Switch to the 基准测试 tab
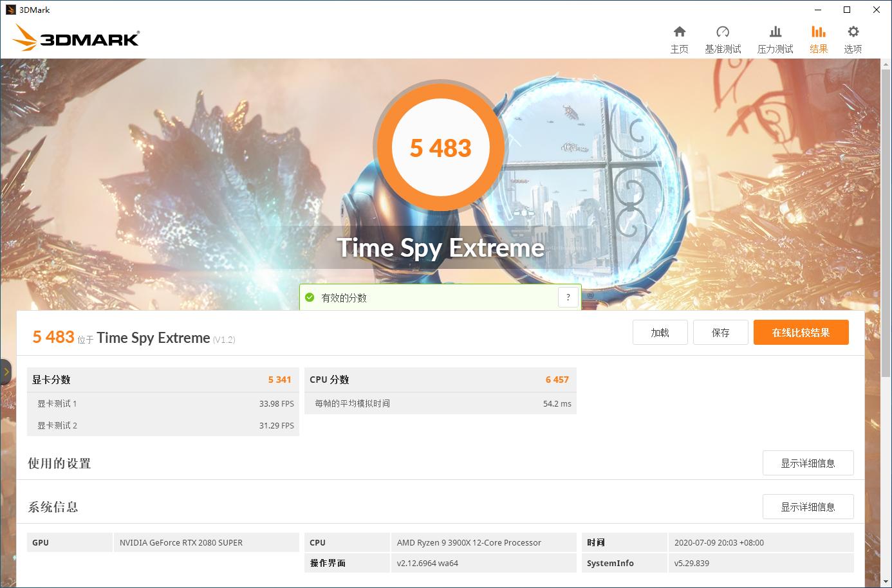This screenshot has width=892, height=588. pyautogui.click(x=723, y=37)
